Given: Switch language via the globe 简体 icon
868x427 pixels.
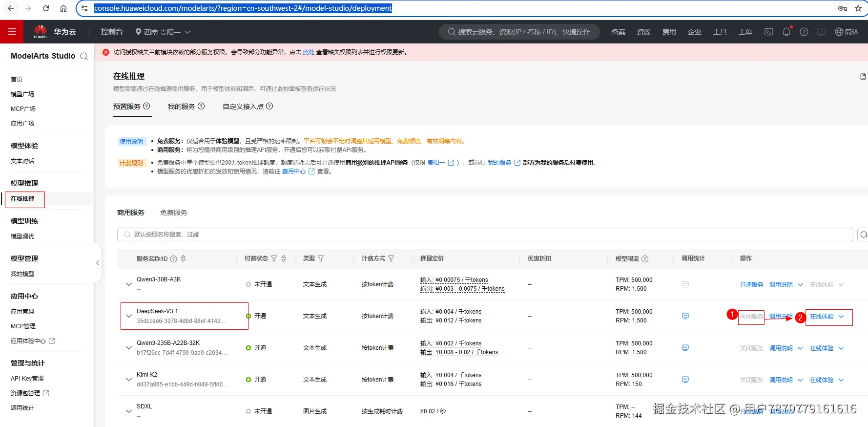Looking at the screenshot, I should [x=847, y=32].
